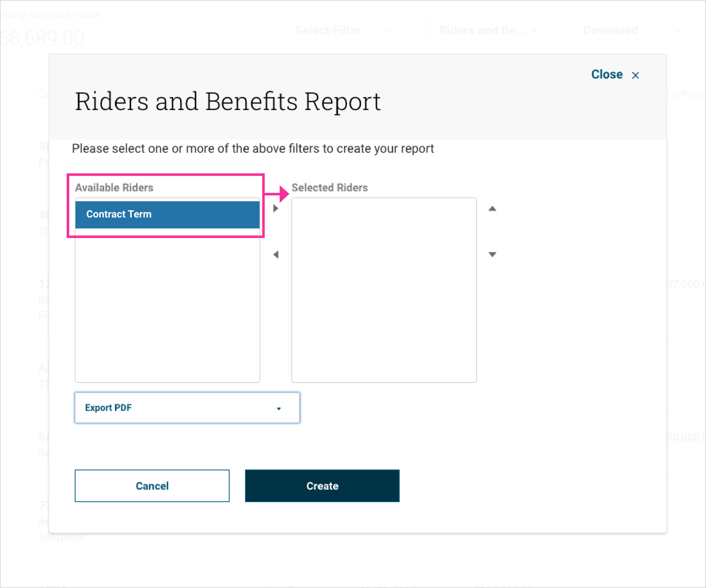Select the Contract Term rider
Screen dimensions: 706x588
(167, 214)
